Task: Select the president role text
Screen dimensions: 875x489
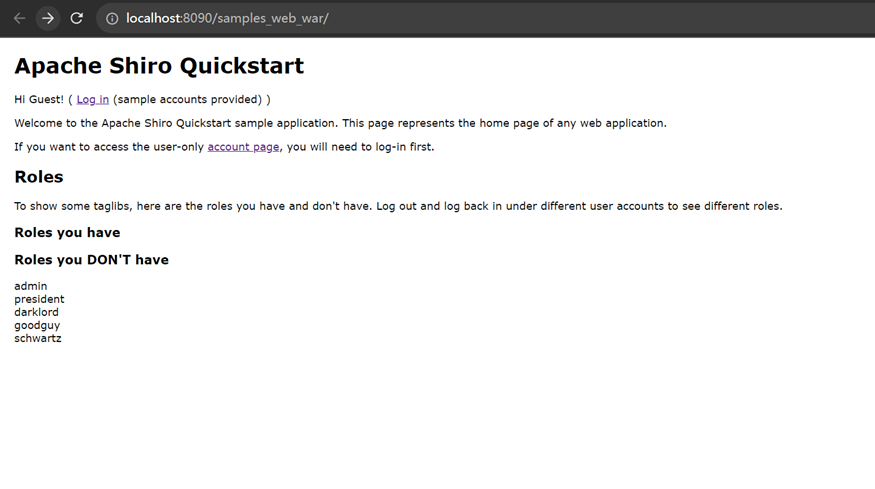Action: point(39,299)
